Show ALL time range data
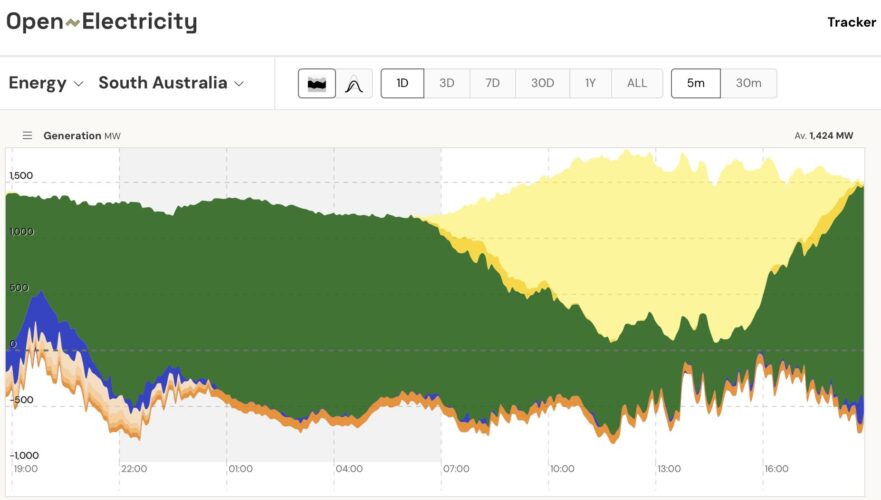 click(637, 83)
